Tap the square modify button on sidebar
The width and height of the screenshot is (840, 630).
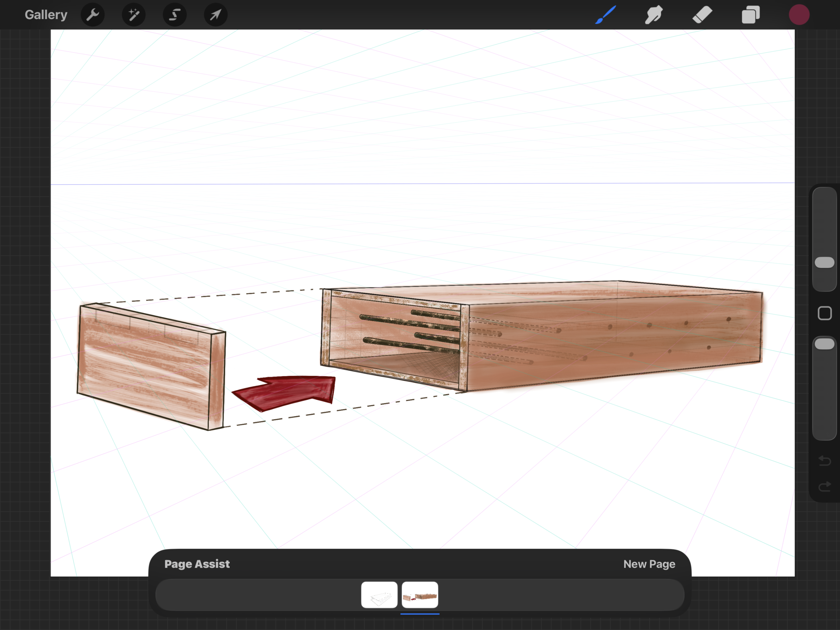[825, 314]
